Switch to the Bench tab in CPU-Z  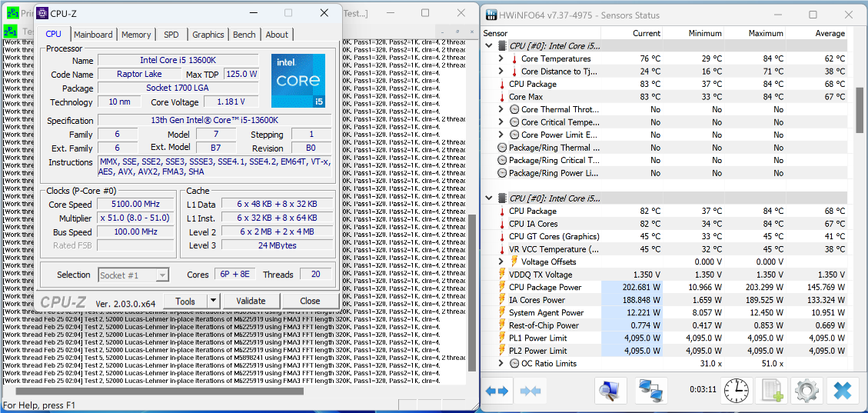point(244,35)
